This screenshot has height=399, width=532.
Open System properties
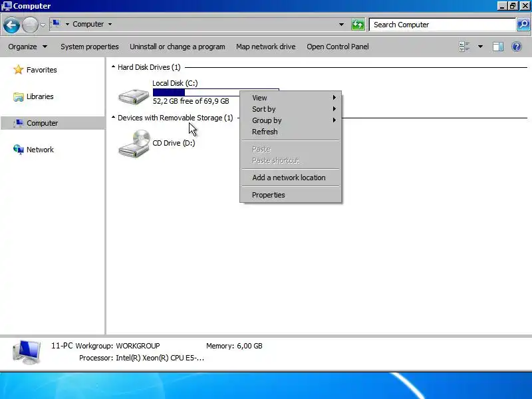point(90,47)
